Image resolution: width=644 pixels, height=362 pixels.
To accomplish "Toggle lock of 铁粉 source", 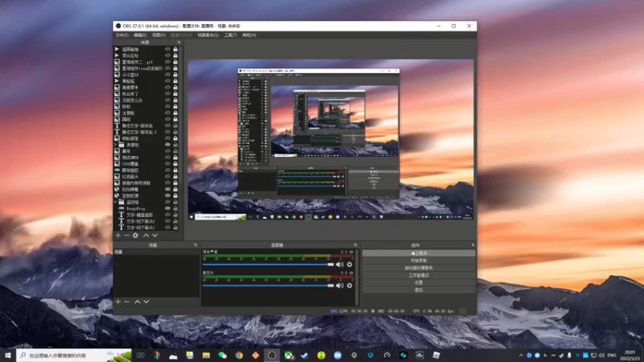I will click(x=175, y=106).
